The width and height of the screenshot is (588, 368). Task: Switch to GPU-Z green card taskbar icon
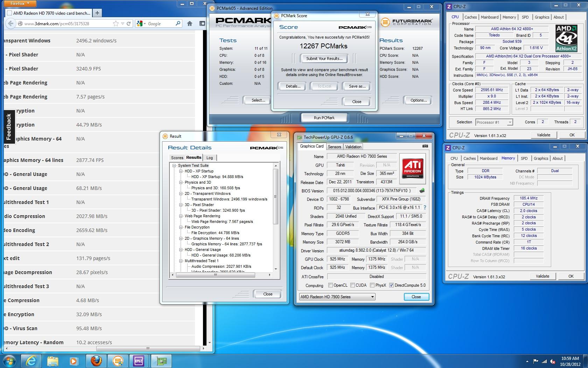tap(161, 361)
